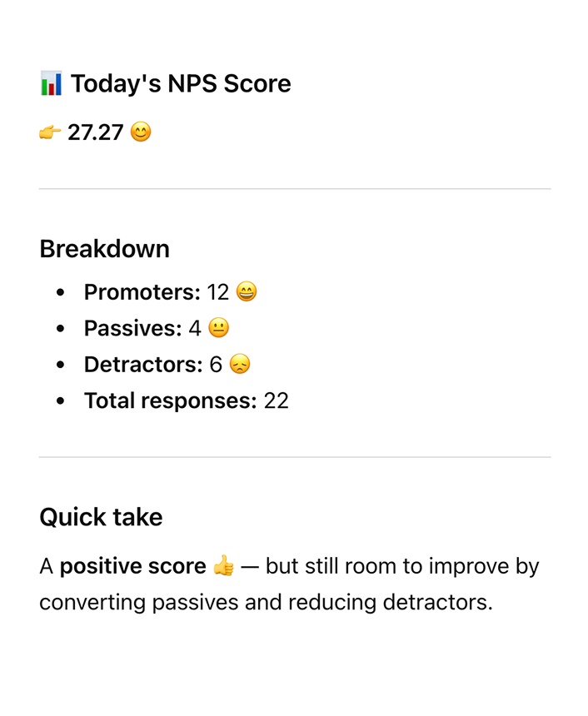Click the 27.27 score value
588x716 pixels.
point(95,132)
